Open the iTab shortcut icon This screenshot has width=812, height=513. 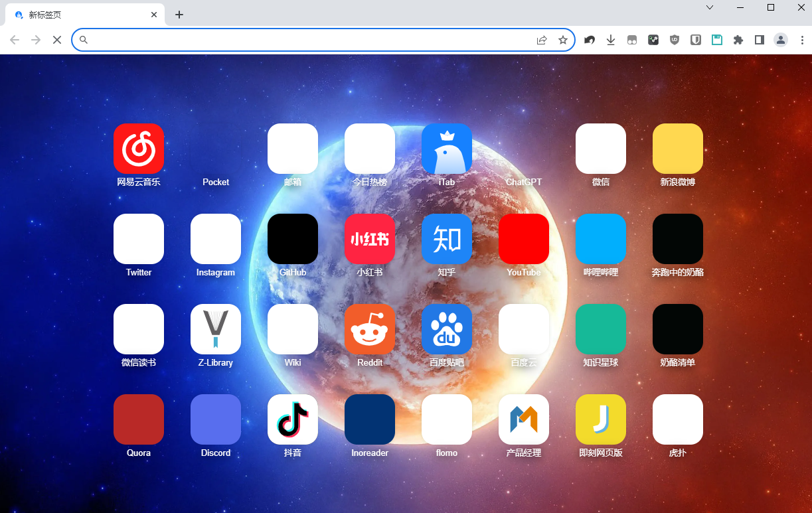(447, 149)
